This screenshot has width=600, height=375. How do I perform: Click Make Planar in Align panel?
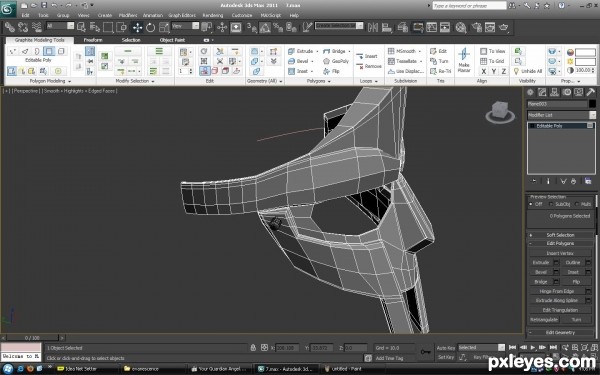pyautogui.click(x=464, y=60)
